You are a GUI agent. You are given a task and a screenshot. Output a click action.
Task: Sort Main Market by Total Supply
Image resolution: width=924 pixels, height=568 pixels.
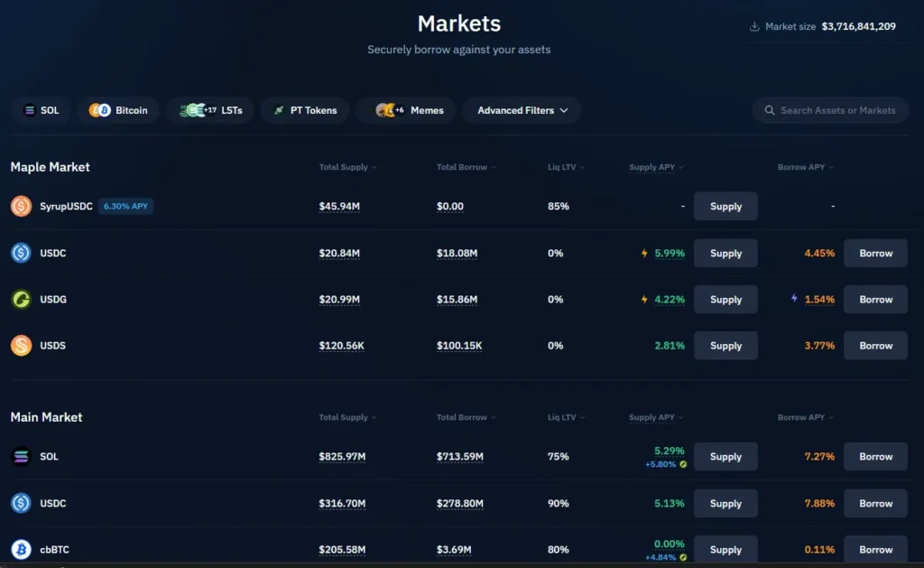[x=347, y=417]
